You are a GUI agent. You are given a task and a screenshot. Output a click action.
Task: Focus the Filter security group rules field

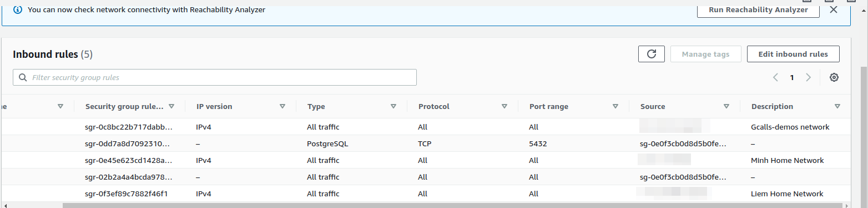(x=215, y=77)
